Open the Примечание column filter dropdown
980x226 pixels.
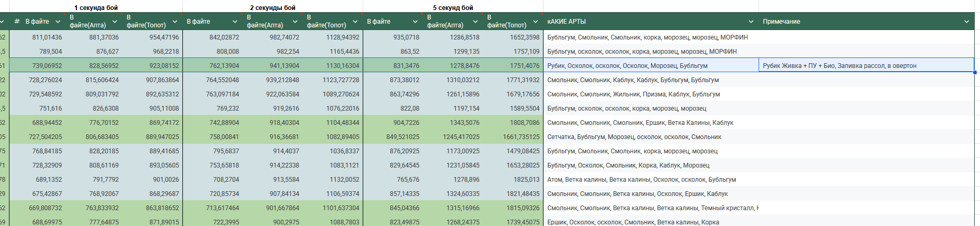click(967, 22)
